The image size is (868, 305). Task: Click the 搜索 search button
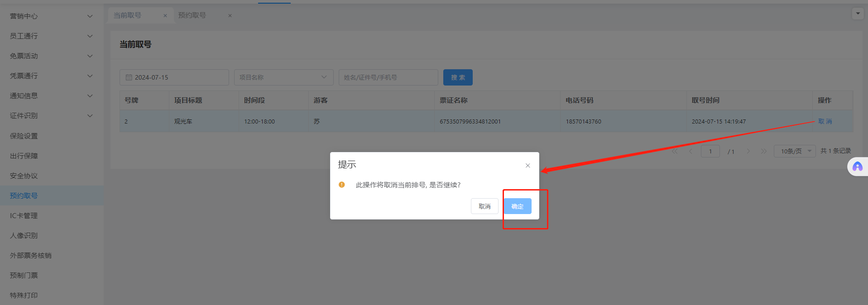pos(458,77)
